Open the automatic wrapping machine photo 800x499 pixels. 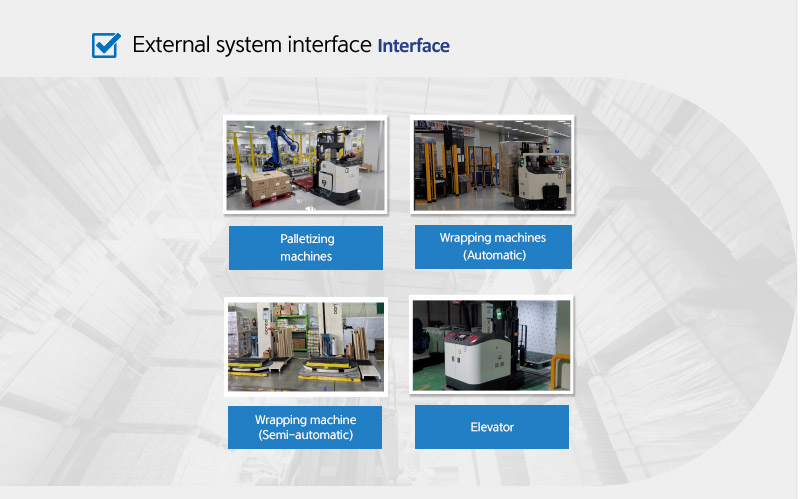(x=492, y=165)
